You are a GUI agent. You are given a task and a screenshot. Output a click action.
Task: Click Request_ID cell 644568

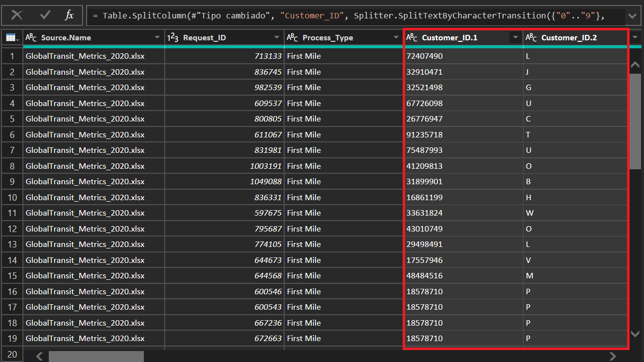(224, 276)
